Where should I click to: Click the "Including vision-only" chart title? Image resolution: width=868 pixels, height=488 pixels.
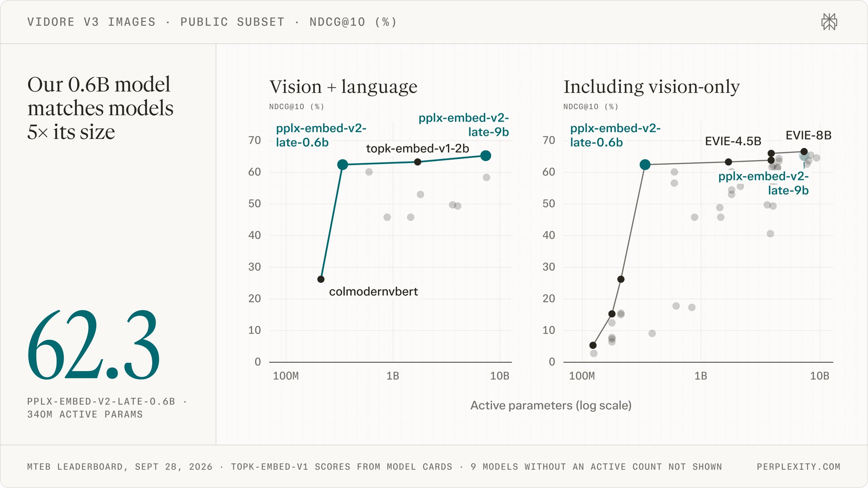point(651,87)
